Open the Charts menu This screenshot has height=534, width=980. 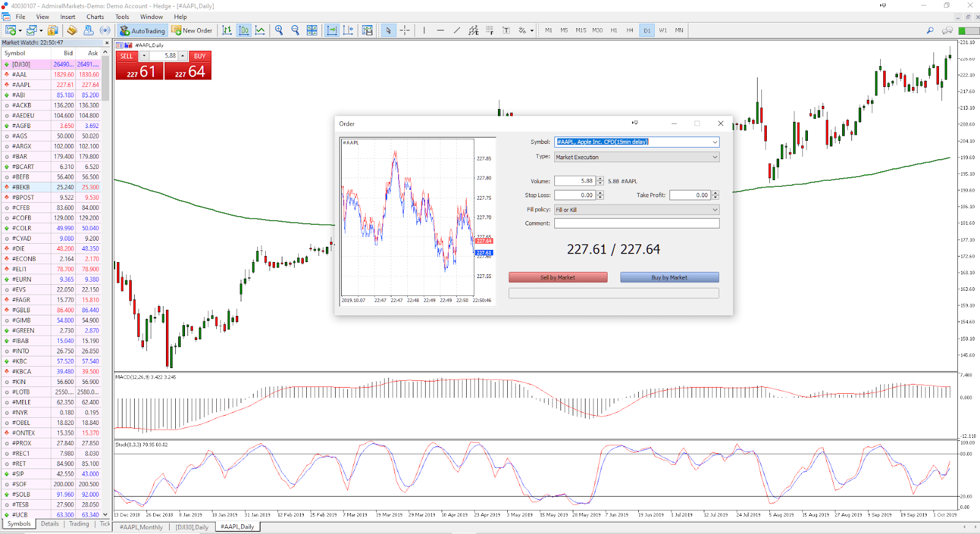pyautogui.click(x=95, y=17)
